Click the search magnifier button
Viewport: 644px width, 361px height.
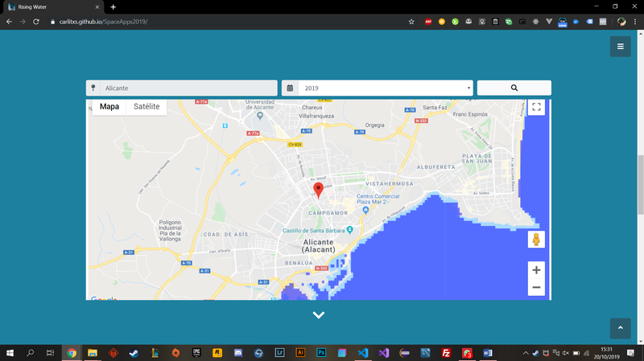click(x=514, y=88)
